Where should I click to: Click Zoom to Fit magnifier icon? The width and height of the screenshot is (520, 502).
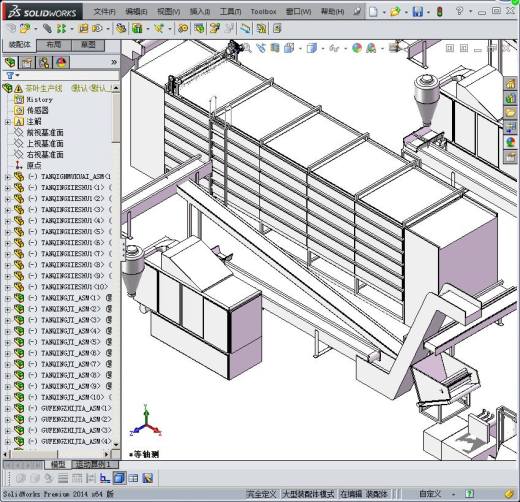[x=247, y=48]
